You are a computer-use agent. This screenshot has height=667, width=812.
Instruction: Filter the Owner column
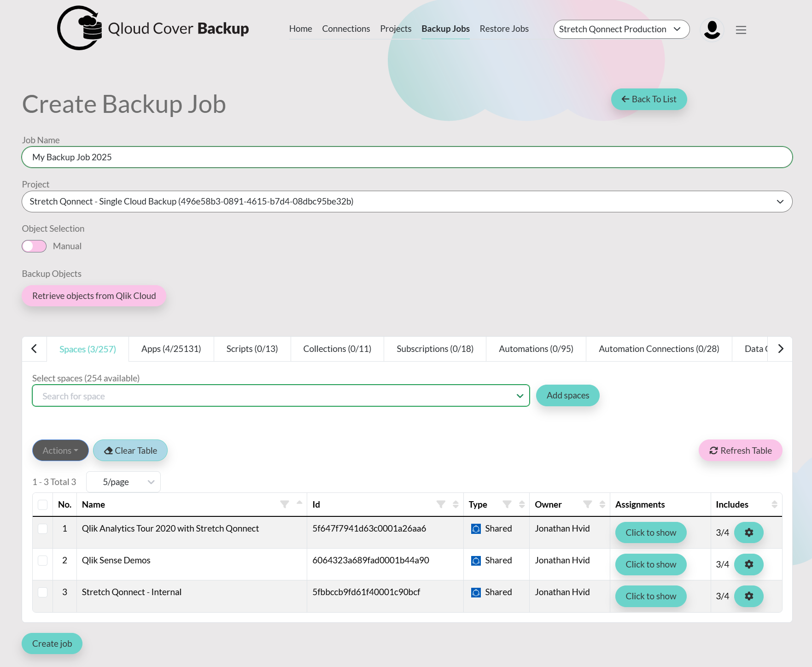(588, 504)
